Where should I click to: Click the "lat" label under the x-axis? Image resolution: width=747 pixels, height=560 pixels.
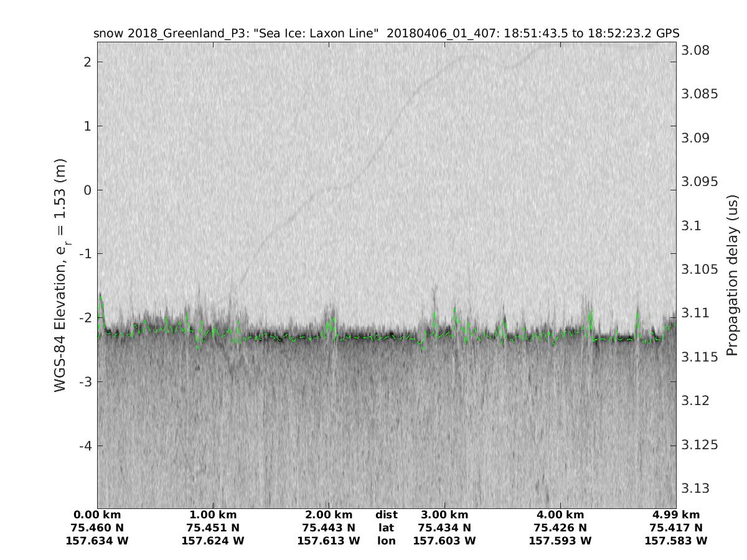(x=387, y=528)
